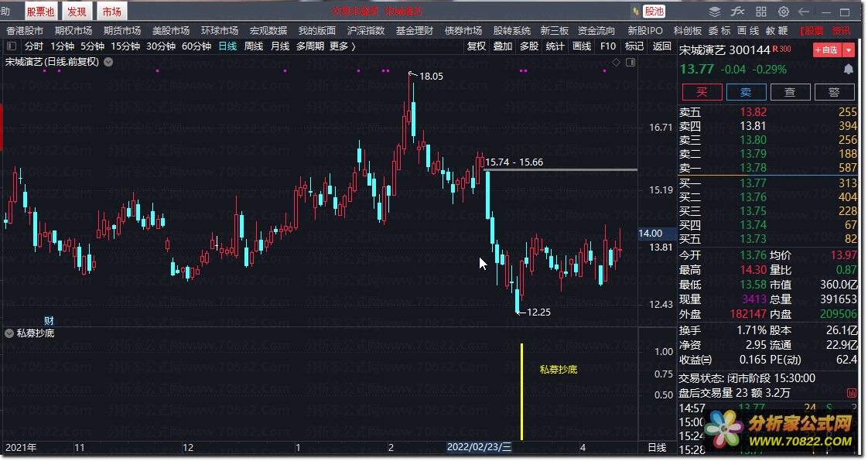
Task: Click the 财 finance marker on the chart
Action: [x=49, y=320]
